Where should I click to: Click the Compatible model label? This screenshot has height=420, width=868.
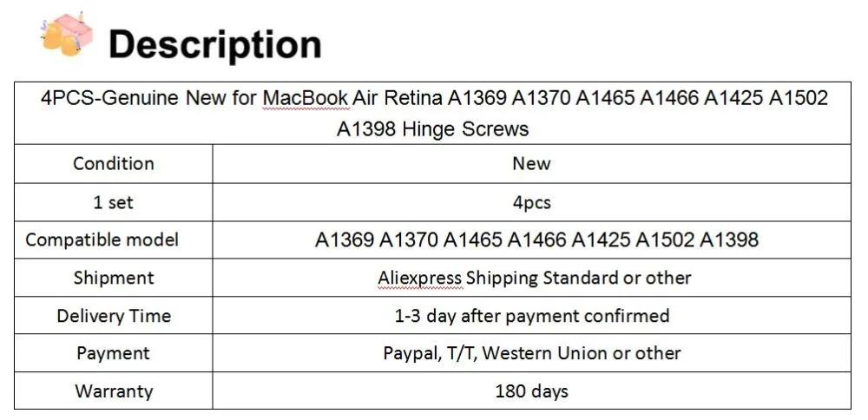pos(102,240)
